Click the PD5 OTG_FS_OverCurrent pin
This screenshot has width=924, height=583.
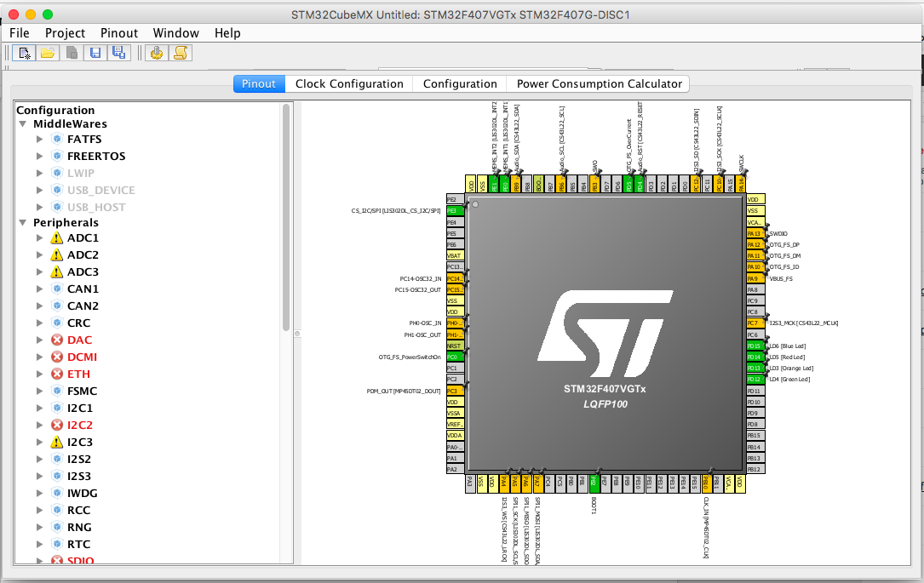[628, 184]
